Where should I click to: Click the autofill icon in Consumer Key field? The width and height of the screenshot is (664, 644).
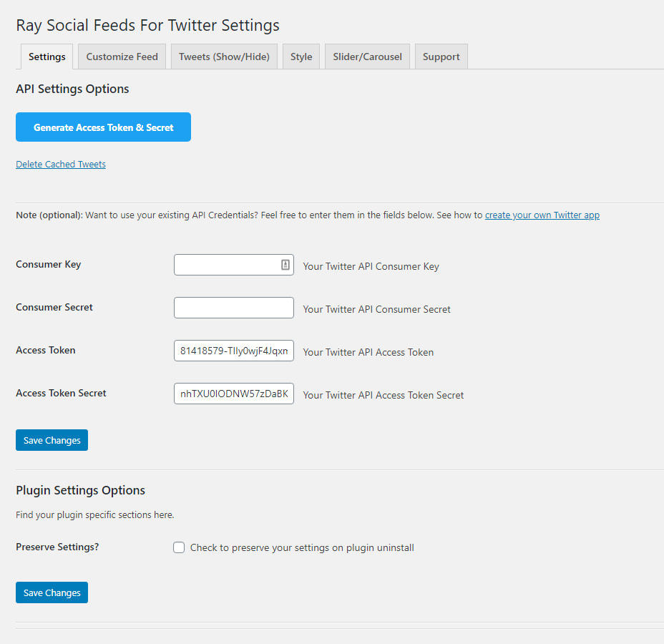click(x=285, y=265)
